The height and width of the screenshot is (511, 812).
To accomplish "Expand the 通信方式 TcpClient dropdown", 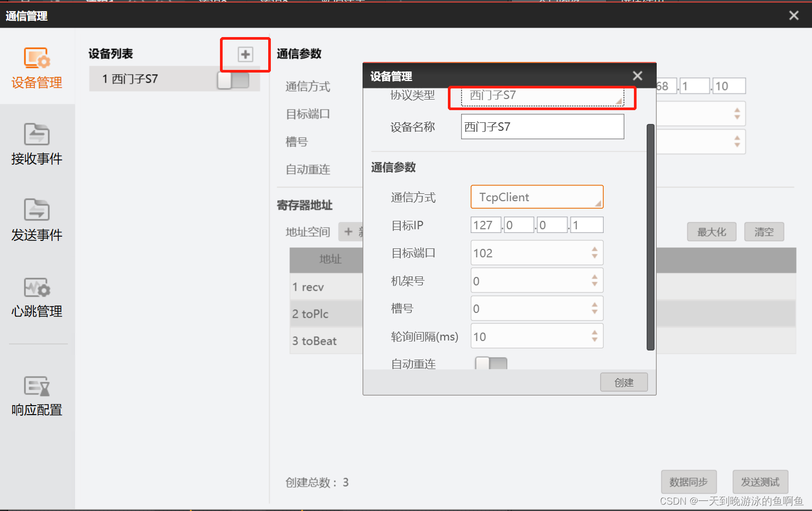I will 537,197.
